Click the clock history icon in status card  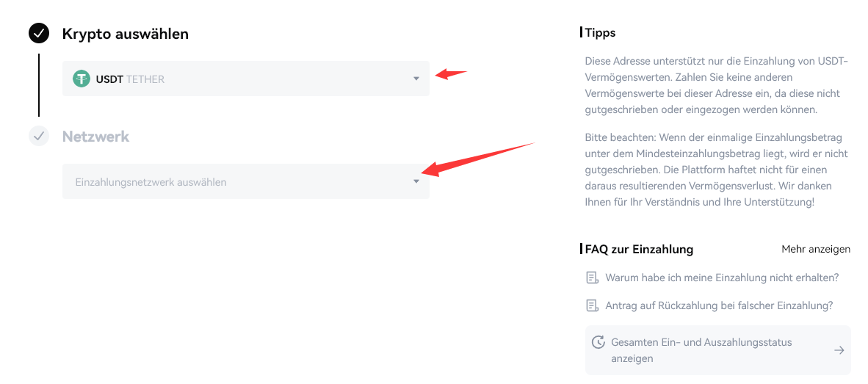(598, 342)
